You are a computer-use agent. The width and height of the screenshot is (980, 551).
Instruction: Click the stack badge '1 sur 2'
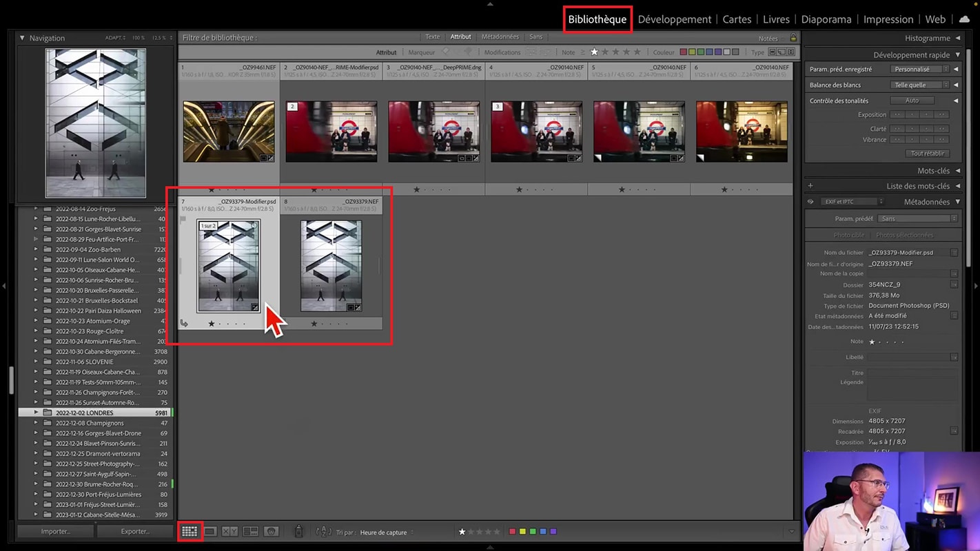208,226
